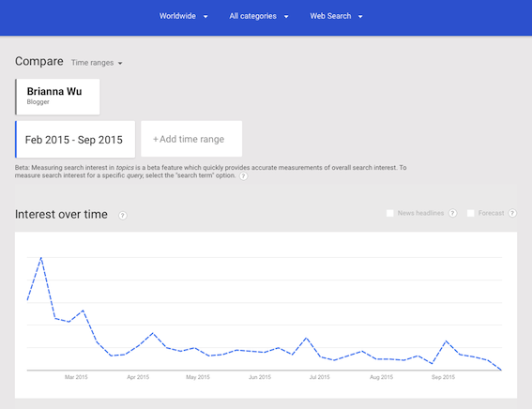Click the chart peak in February 2015
Image resolution: width=532 pixels, height=409 pixels.
click(x=41, y=258)
